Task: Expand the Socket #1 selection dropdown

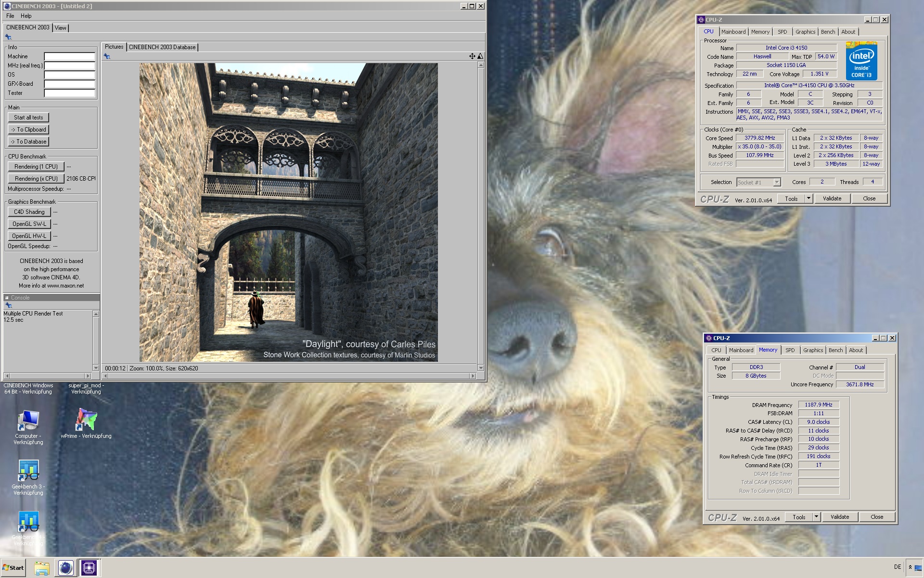Action: tap(777, 182)
